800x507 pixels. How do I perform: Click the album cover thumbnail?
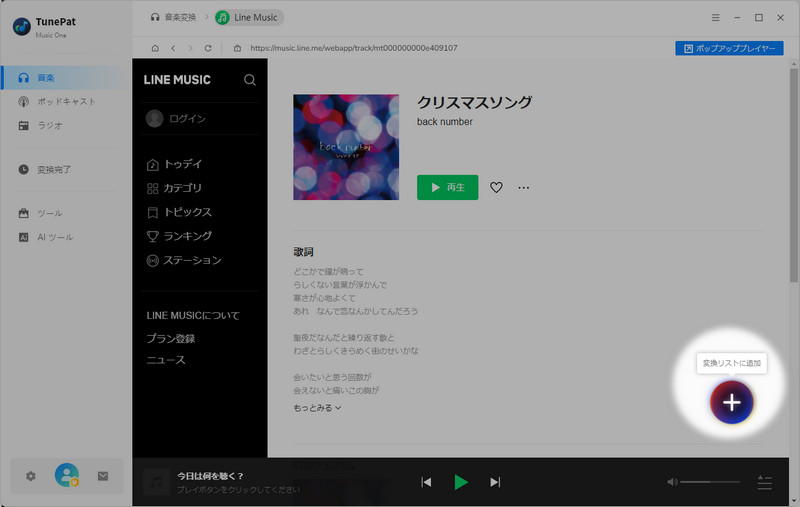pos(346,147)
